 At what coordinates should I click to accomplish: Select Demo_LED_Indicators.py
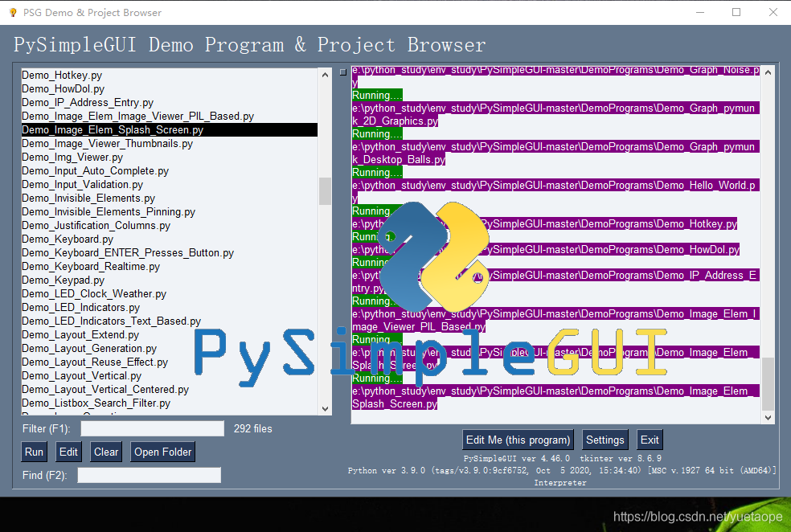pyautogui.click(x=170, y=307)
